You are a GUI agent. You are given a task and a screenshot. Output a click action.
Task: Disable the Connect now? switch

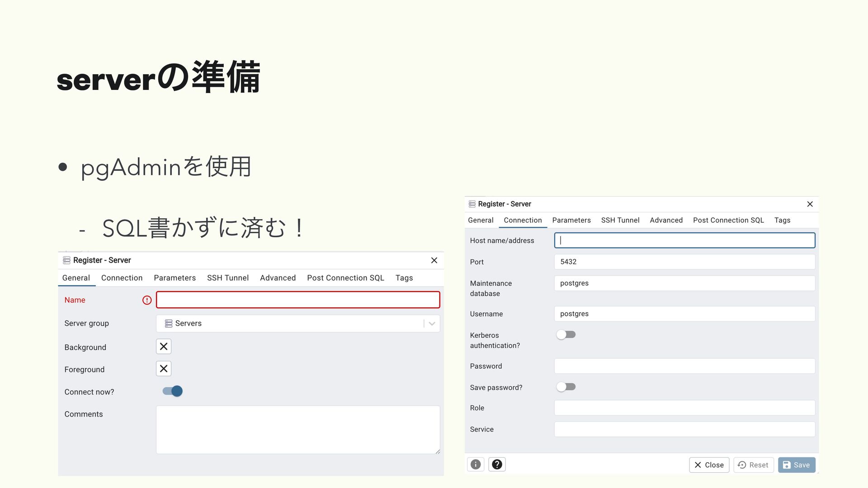(173, 391)
